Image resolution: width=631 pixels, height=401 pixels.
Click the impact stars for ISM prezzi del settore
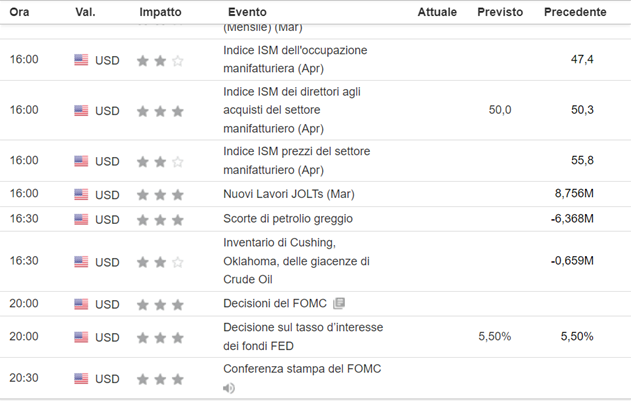point(160,162)
